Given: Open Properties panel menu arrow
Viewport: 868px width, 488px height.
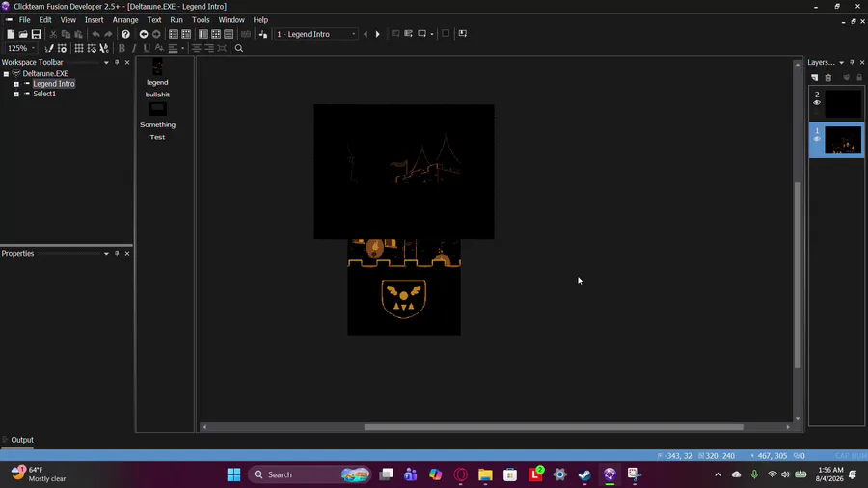Looking at the screenshot, I should point(106,254).
